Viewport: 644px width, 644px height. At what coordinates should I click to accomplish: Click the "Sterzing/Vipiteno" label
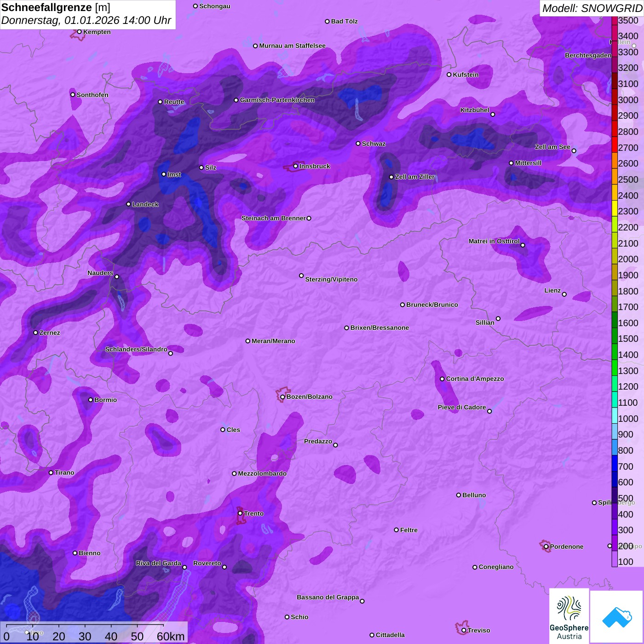[331, 279]
